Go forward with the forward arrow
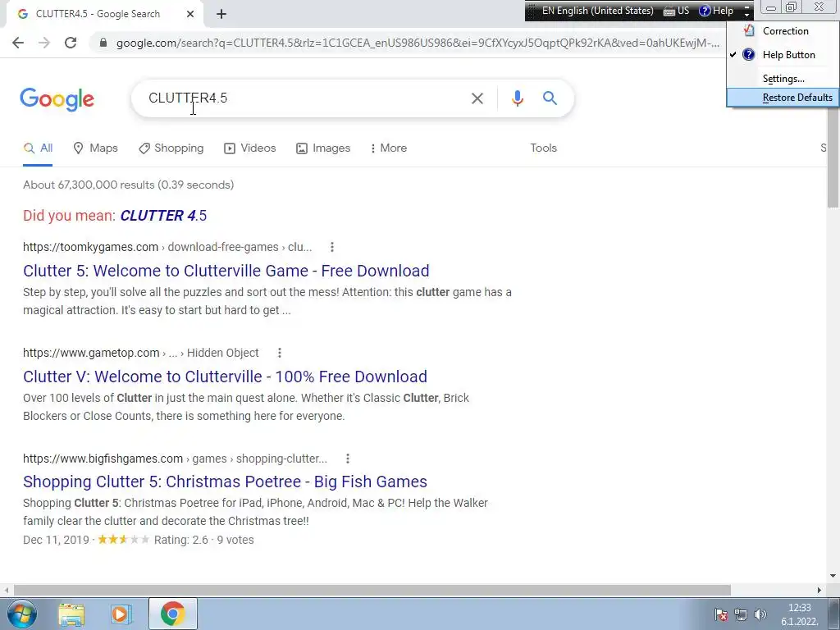Image resolution: width=840 pixels, height=630 pixels. tap(44, 43)
